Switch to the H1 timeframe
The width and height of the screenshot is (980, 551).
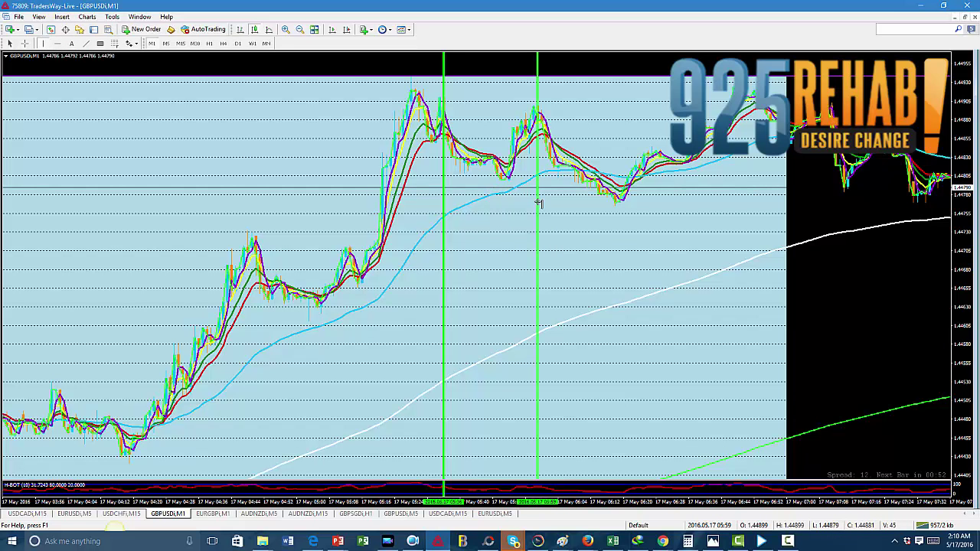(210, 44)
